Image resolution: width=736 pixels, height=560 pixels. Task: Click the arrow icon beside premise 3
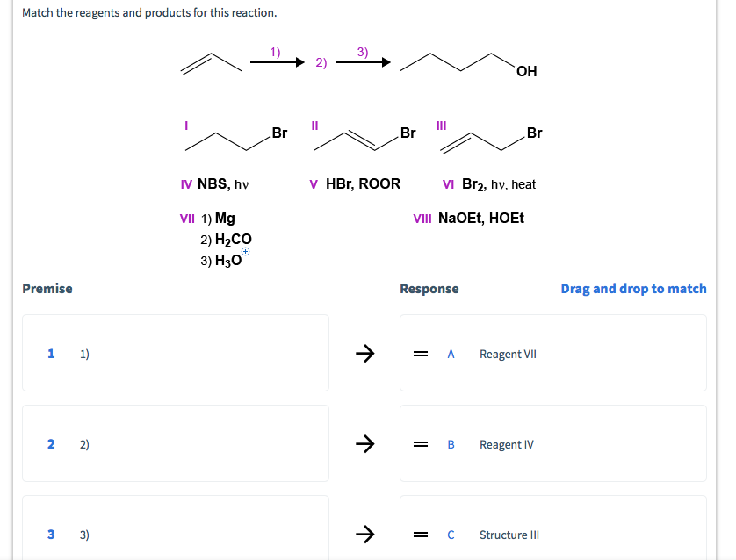(364, 535)
